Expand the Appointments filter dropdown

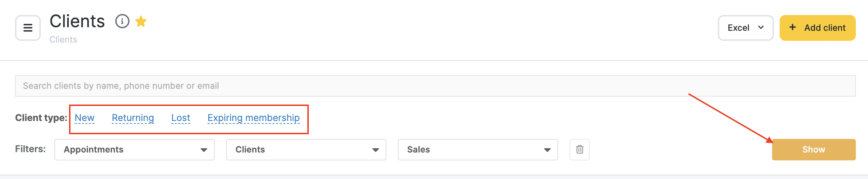(134, 150)
